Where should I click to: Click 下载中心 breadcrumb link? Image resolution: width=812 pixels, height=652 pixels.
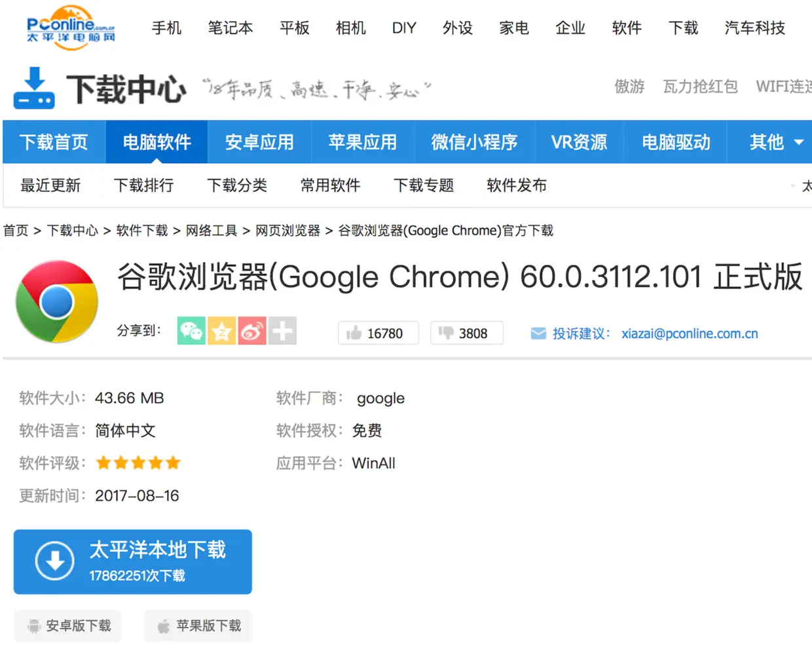73,231
